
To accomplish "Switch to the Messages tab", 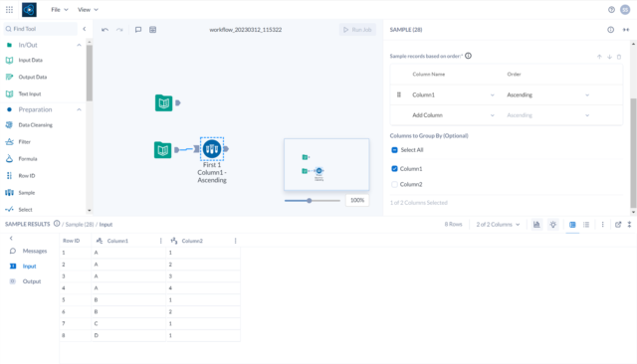I will click(x=29, y=251).
